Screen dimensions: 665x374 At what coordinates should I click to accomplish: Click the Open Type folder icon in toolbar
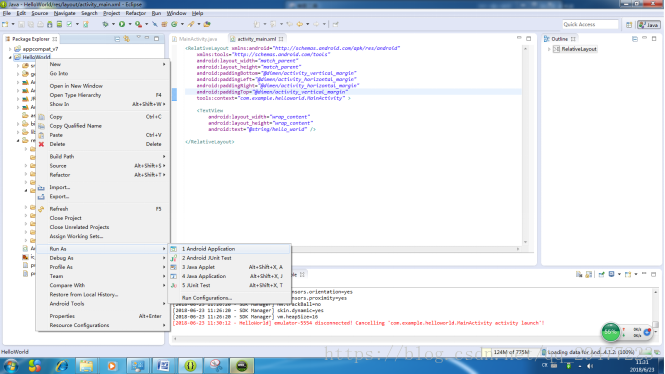pyautogui.click(x=207, y=24)
